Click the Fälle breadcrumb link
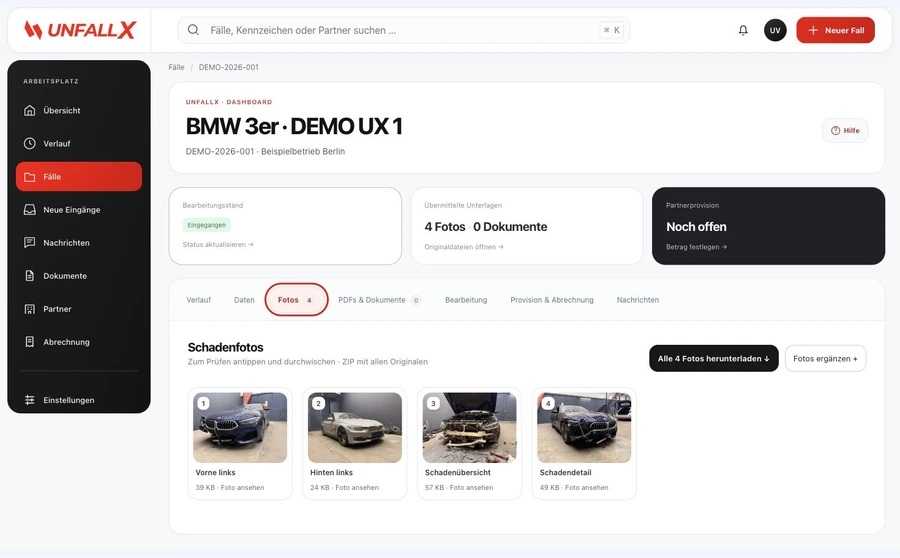Image resolution: width=900 pixels, height=558 pixels. pos(176,67)
